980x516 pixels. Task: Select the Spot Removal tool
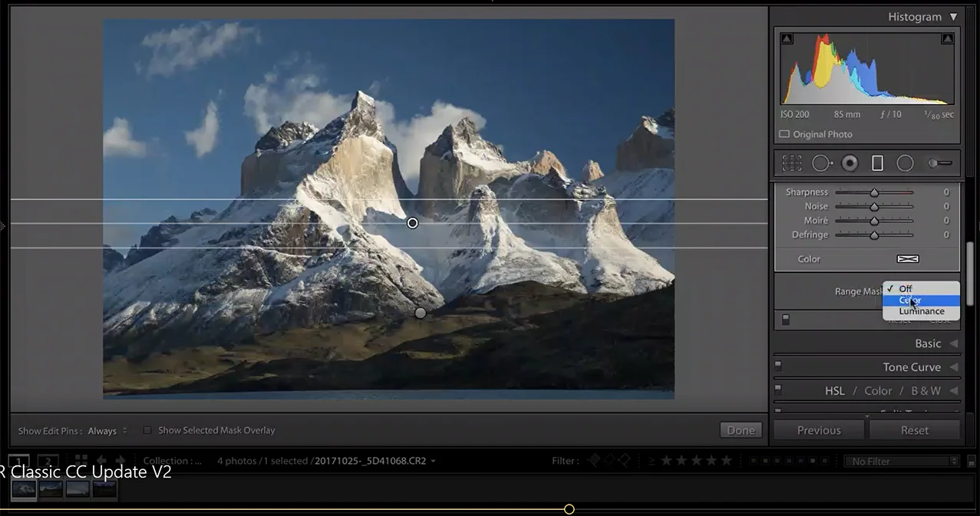click(x=822, y=163)
